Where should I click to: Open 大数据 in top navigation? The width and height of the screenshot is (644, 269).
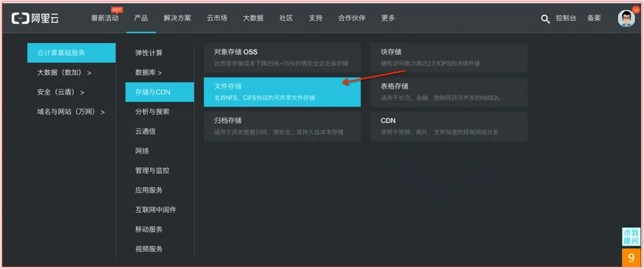[x=253, y=18]
